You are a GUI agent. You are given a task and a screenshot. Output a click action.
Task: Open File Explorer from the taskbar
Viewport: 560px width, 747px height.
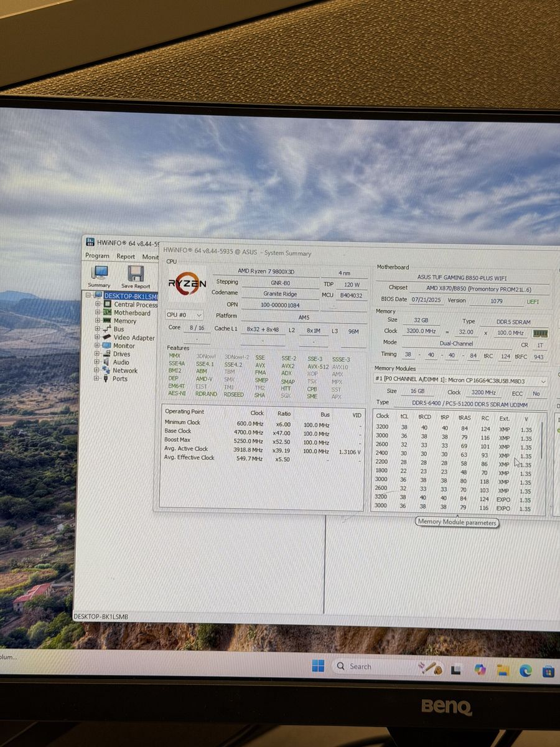503,670
